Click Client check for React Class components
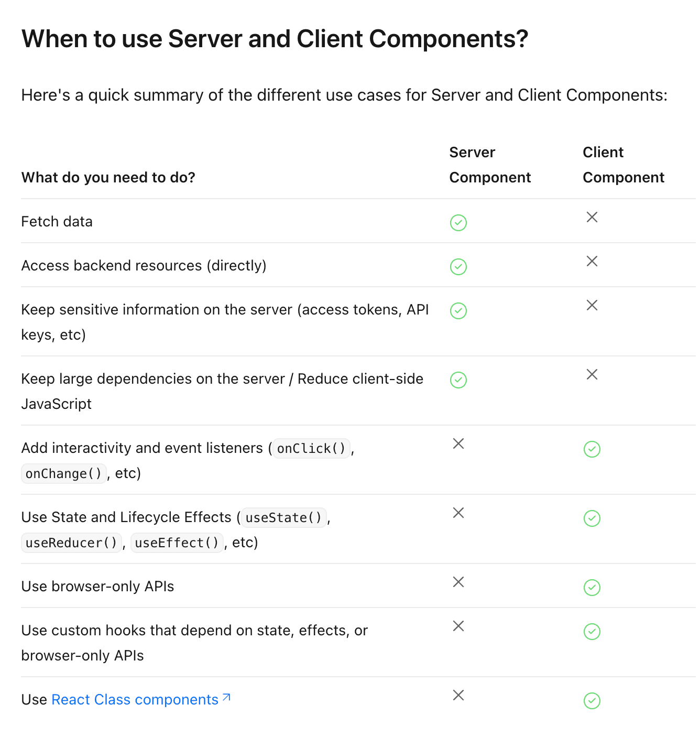Image resolution: width=700 pixels, height=737 pixels. (592, 701)
